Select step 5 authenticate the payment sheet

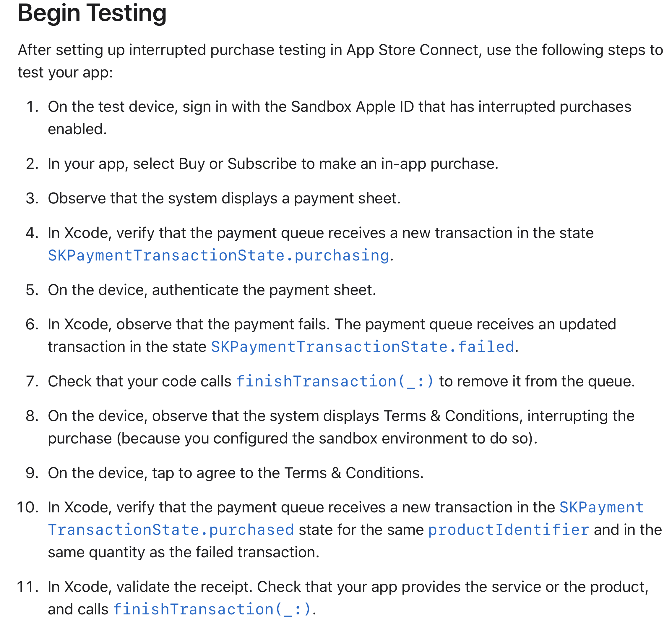coord(212,290)
